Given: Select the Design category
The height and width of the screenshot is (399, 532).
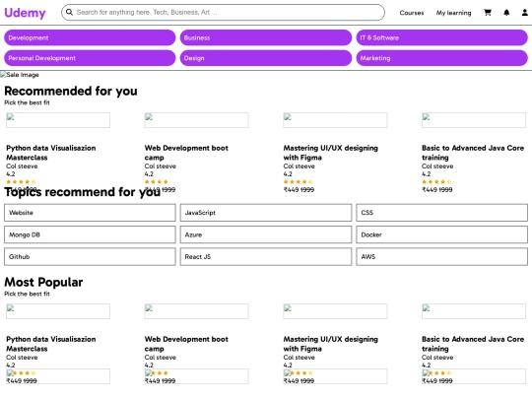Looking at the screenshot, I should (266, 58).
